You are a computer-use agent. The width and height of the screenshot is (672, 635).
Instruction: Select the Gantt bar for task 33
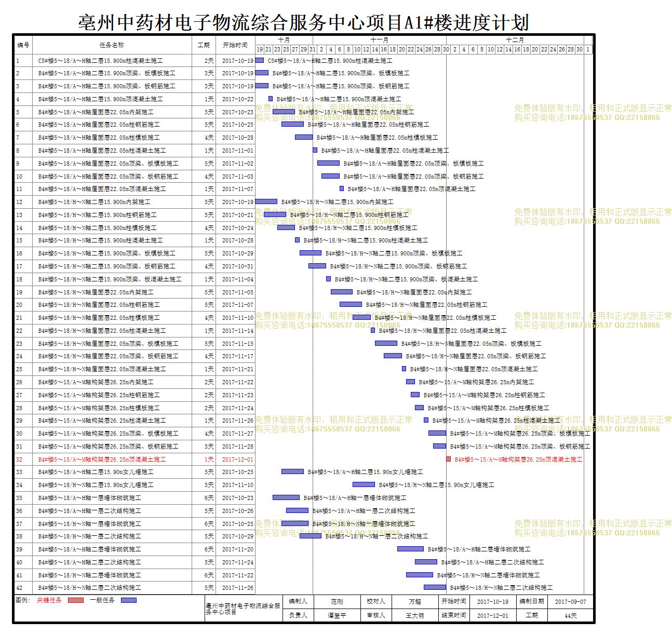(x=293, y=471)
